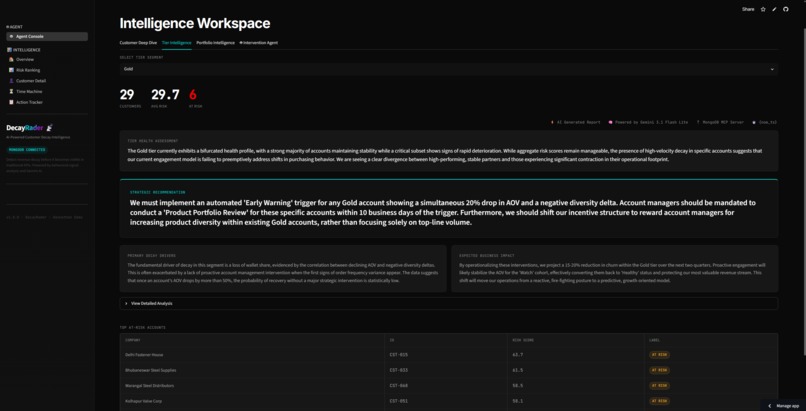Open the GitHub icon link
806x411 pixels.
click(785, 9)
